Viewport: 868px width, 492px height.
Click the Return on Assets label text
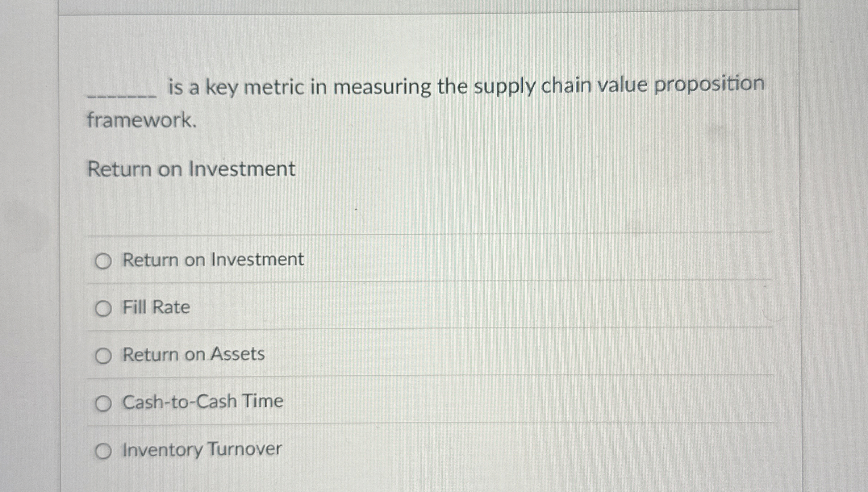pos(193,354)
